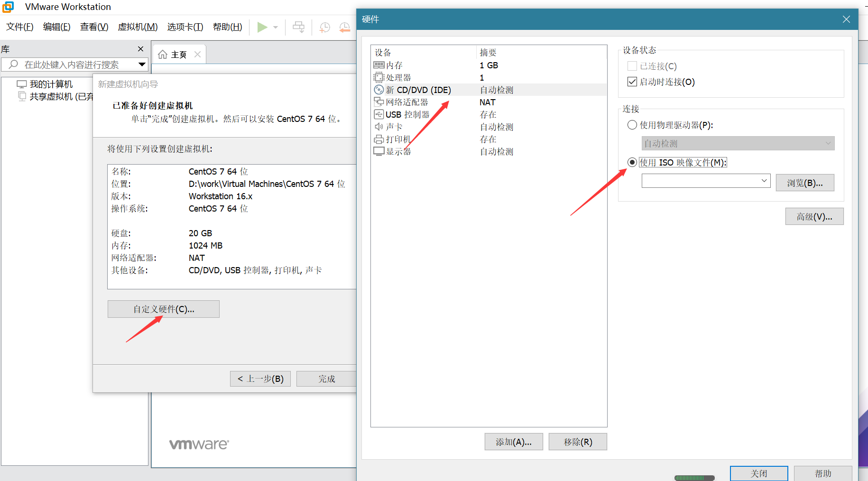Select the 网络适配器 network adapter icon

coord(379,102)
